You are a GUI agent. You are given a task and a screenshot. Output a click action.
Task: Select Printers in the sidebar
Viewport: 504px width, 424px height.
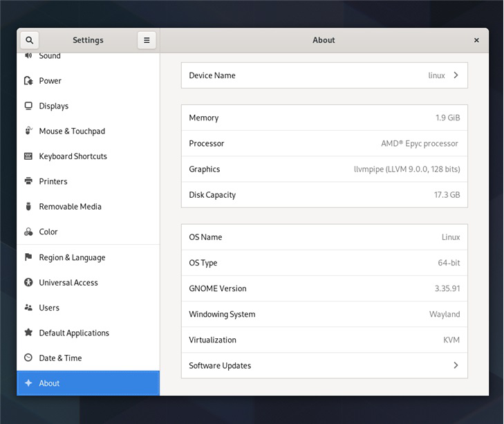88,181
